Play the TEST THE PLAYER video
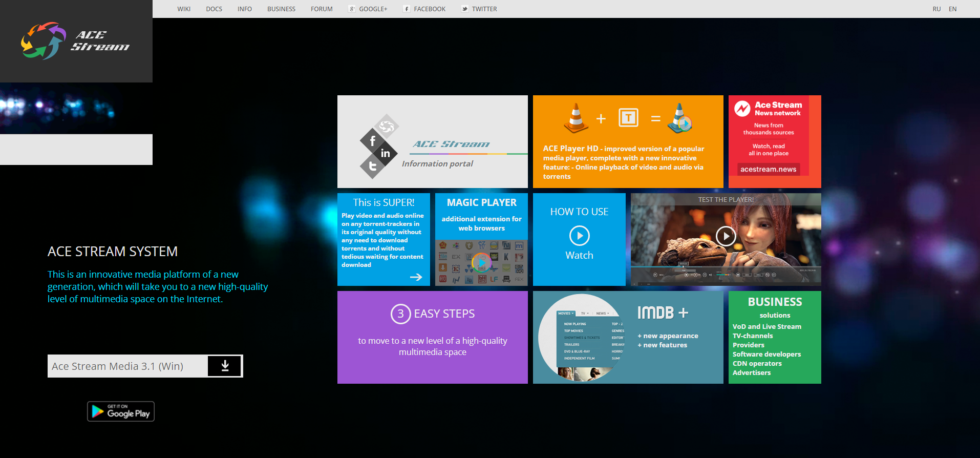 pos(726,236)
